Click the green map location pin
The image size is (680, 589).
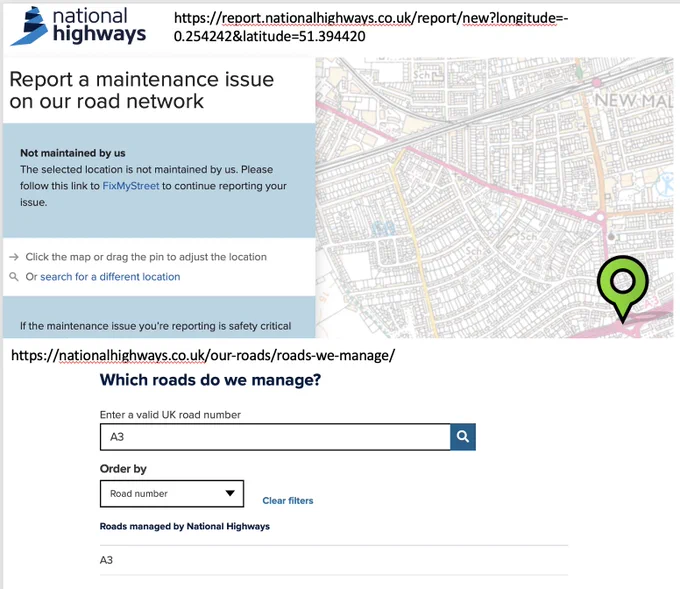623,289
